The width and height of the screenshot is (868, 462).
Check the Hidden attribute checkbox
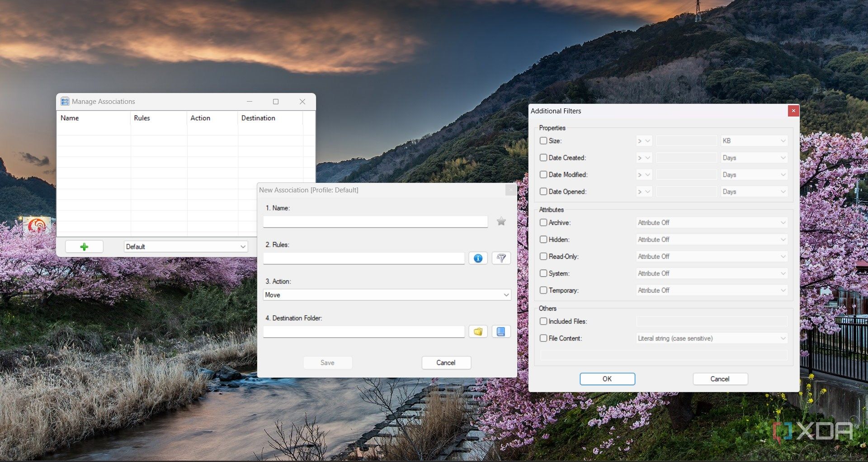543,239
